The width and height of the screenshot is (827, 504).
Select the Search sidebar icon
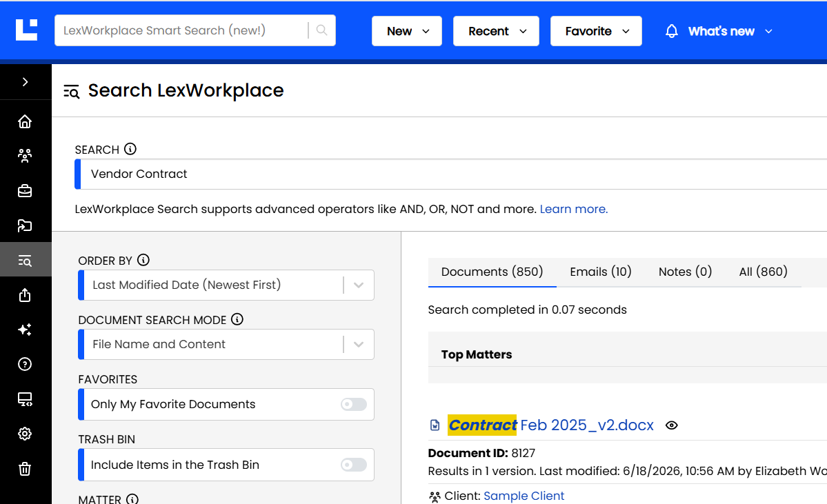pos(25,261)
